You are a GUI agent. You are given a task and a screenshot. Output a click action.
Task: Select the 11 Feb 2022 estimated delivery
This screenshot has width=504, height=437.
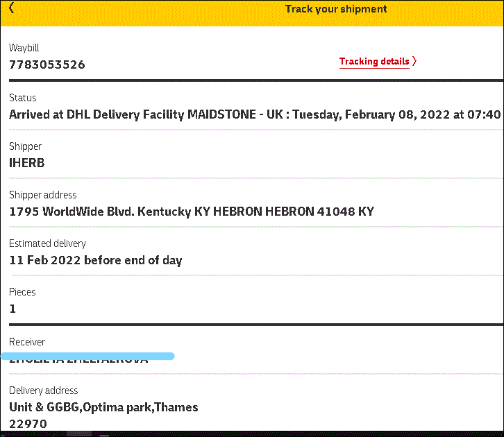click(95, 261)
